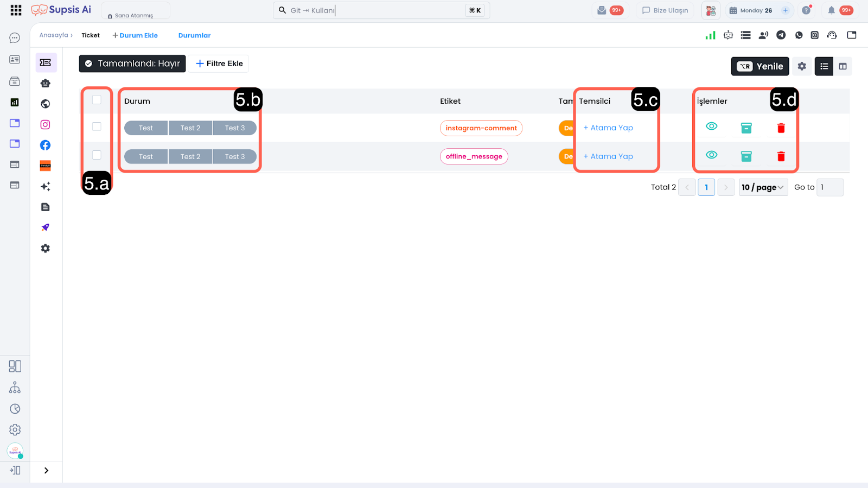This screenshot has width=868, height=488.
Task: Open table settings gear next to Yenile
Action: 802,66
